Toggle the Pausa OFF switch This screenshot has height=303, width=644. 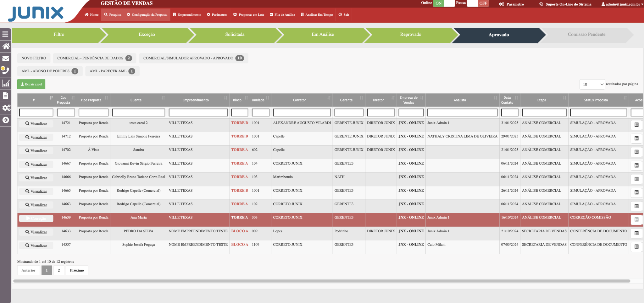coord(478,3)
